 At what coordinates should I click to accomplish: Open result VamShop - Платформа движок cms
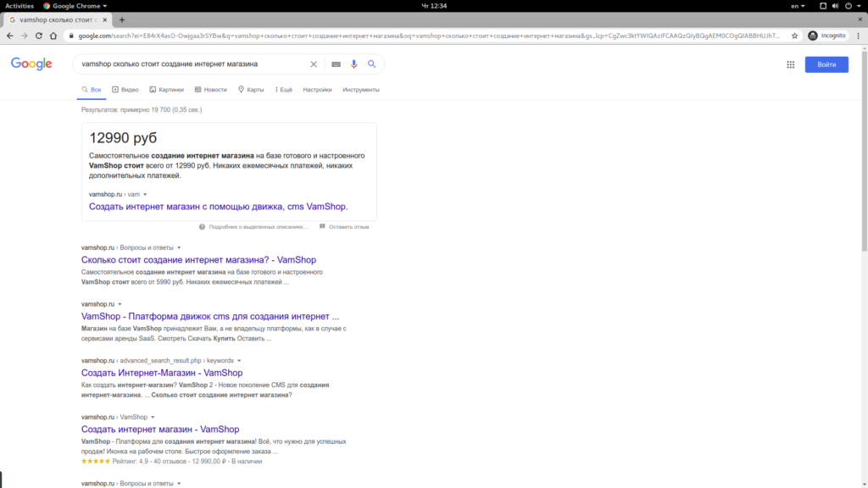coord(210,317)
